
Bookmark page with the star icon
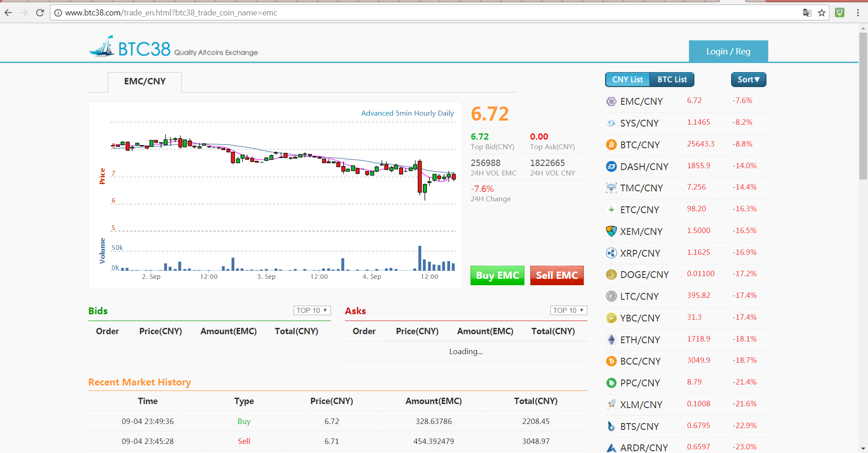tap(822, 13)
